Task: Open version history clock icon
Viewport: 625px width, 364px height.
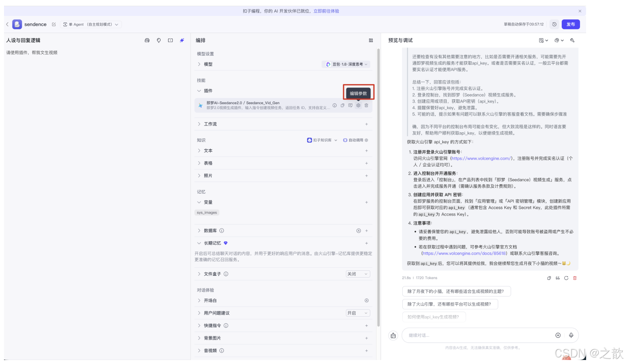Action: tap(554, 24)
